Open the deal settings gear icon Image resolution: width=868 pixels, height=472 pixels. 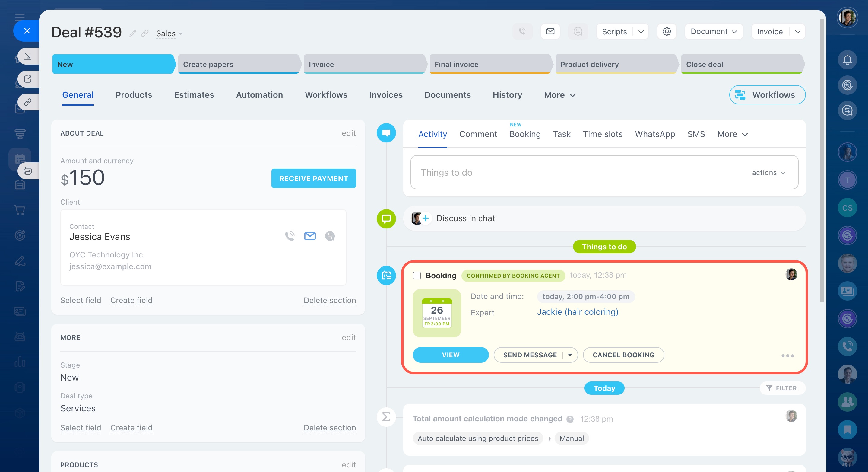[667, 31]
